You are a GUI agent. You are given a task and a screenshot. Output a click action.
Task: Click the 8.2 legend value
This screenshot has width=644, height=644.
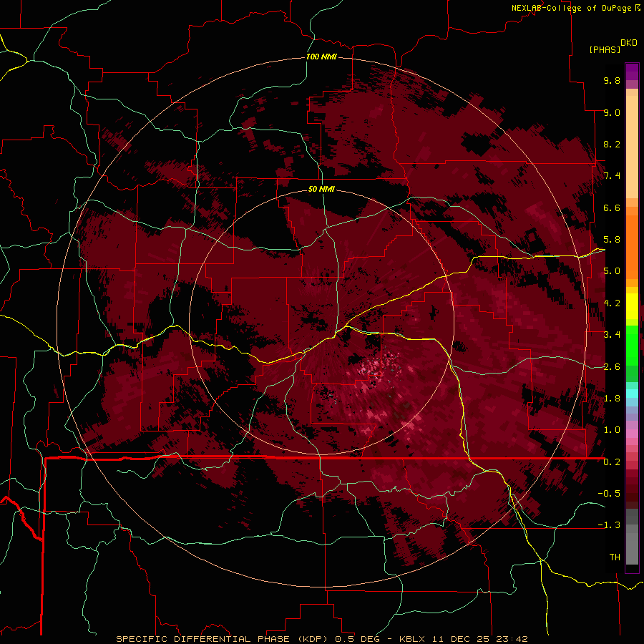(612, 144)
